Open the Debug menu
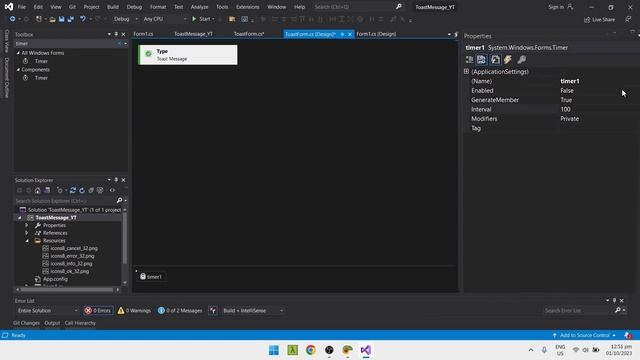 (134, 7)
